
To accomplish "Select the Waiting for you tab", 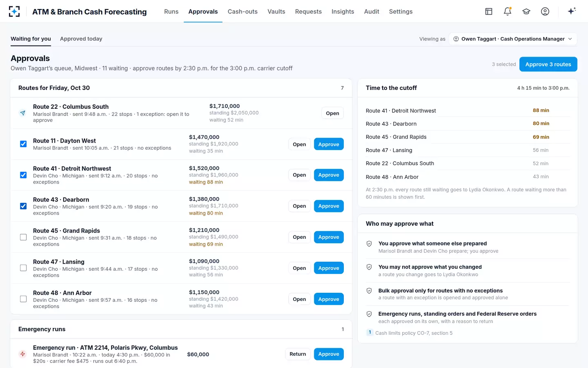I will (31, 39).
